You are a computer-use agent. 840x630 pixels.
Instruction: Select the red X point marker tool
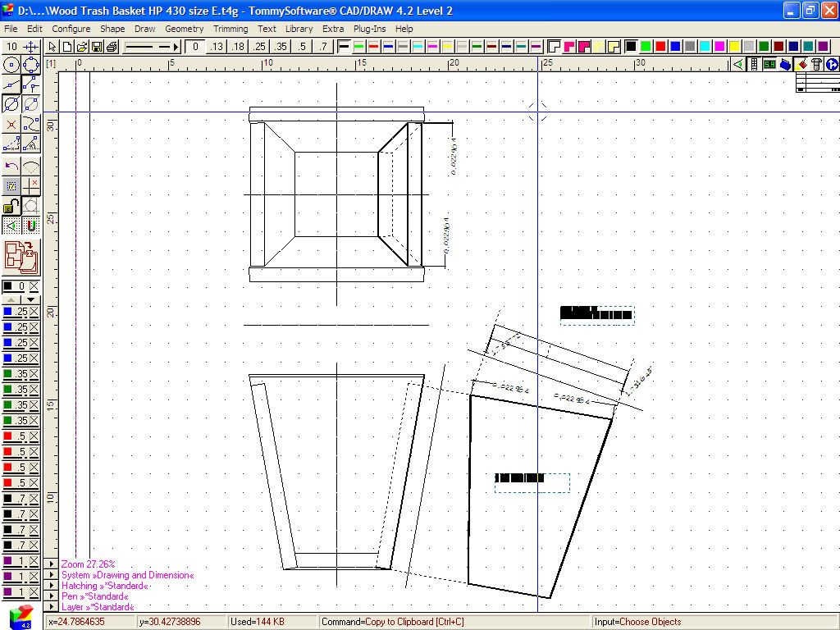point(11,125)
